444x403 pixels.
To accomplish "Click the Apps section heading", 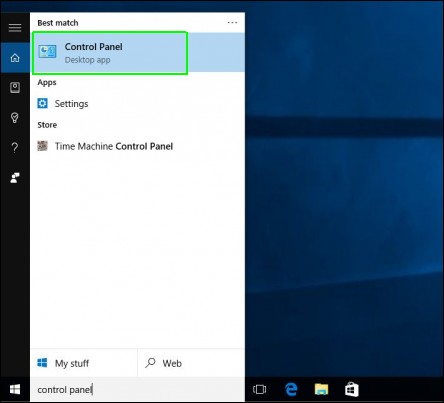I will coord(47,82).
